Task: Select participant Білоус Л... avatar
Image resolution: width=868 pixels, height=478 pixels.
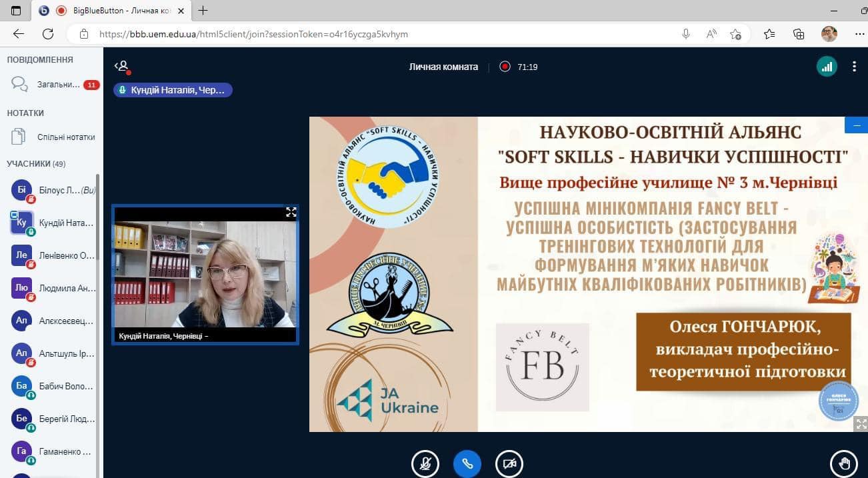Action: tap(21, 190)
